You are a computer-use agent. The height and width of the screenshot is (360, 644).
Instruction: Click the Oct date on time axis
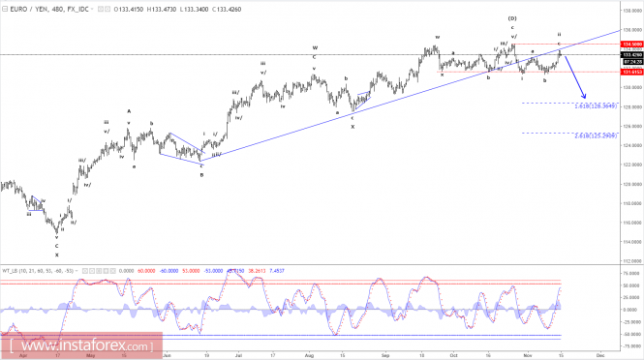pyautogui.click(x=453, y=355)
